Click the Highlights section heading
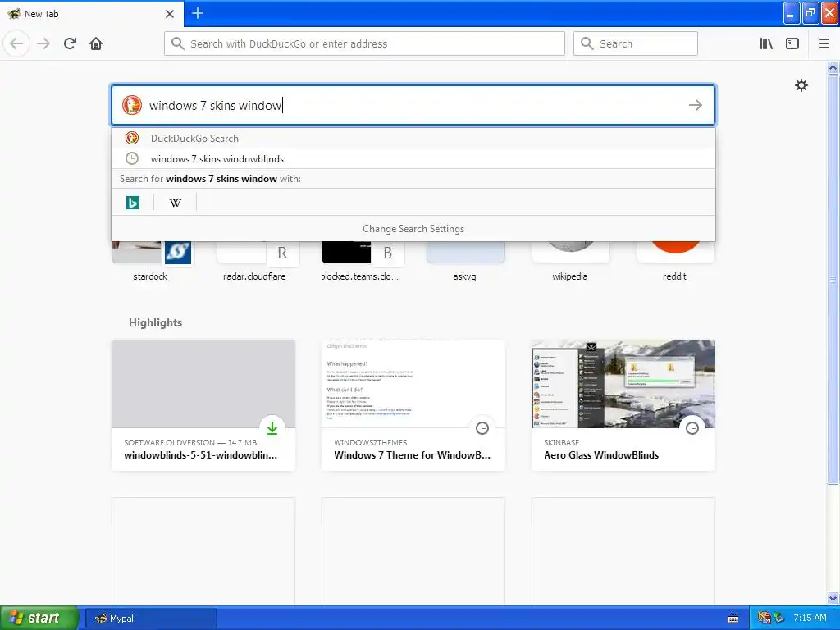Screen dimensions: 840x630 tap(155, 322)
